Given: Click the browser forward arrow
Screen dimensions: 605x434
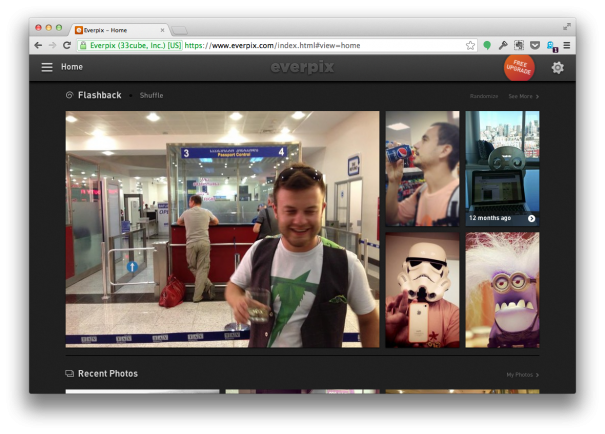Looking at the screenshot, I should pyautogui.click(x=52, y=46).
